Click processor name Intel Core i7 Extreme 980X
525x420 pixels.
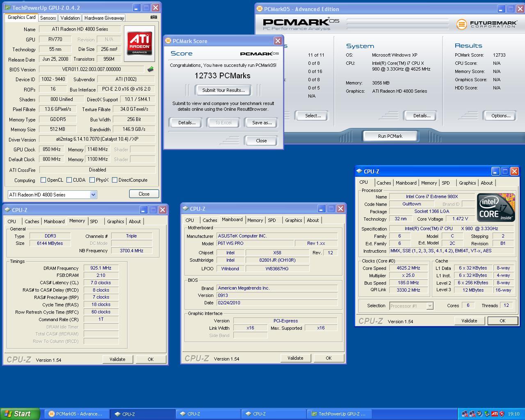click(431, 196)
